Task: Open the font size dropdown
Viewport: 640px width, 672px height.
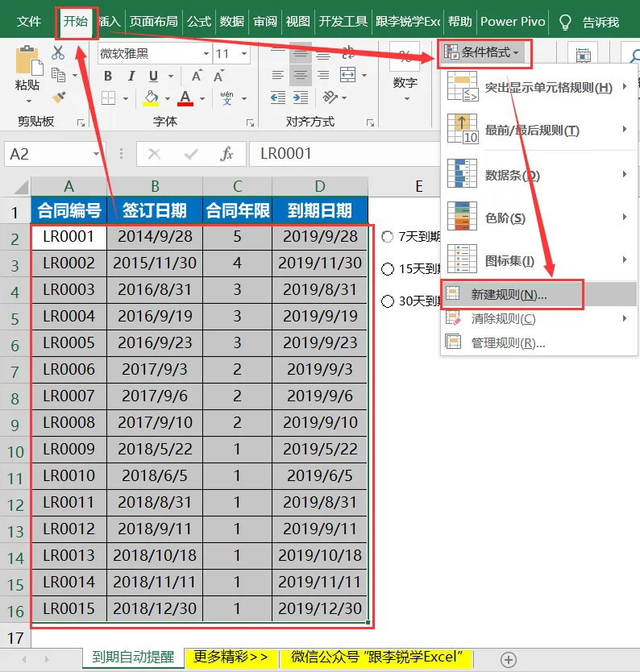Action: (x=244, y=53)
